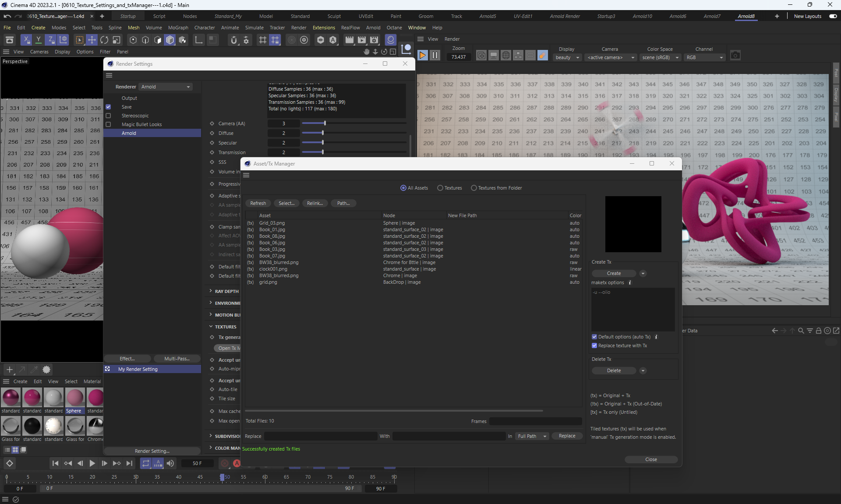The height and width of the screenshot is (504, 841).
Task: Click the Refresh button
Action: click(x=258, y=203)
